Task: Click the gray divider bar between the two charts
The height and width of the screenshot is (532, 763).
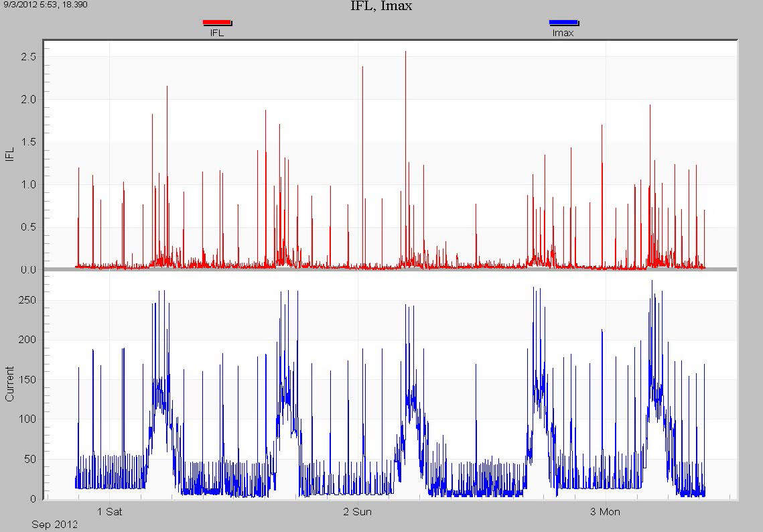Action: point(382,270)
